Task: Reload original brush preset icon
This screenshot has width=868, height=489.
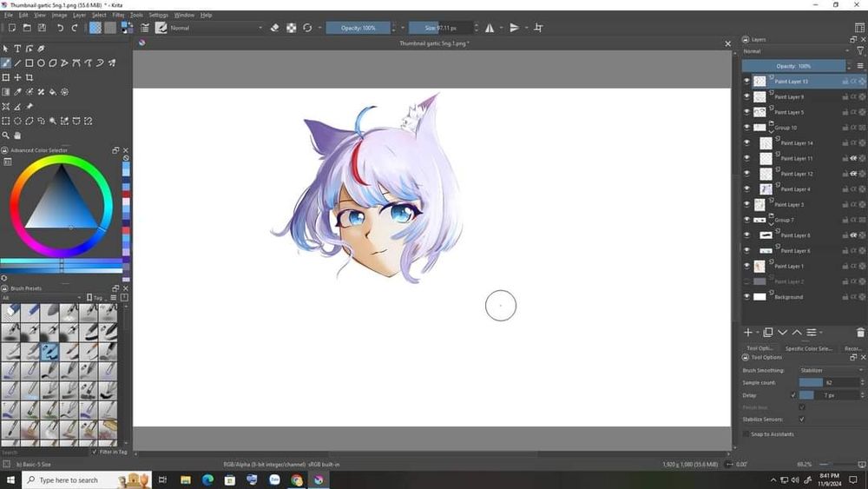Action: pyautogui.click(x=307, y=28)
